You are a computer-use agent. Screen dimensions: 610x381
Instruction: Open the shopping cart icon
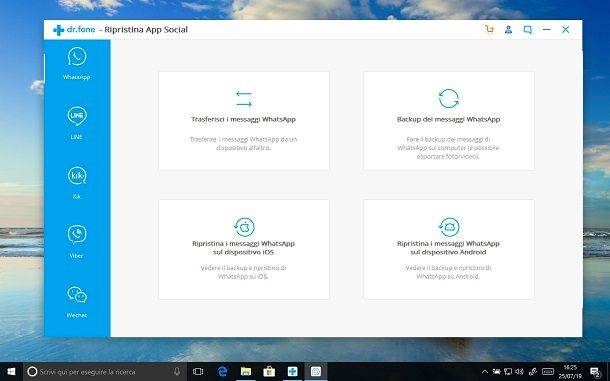click(489, 30)
